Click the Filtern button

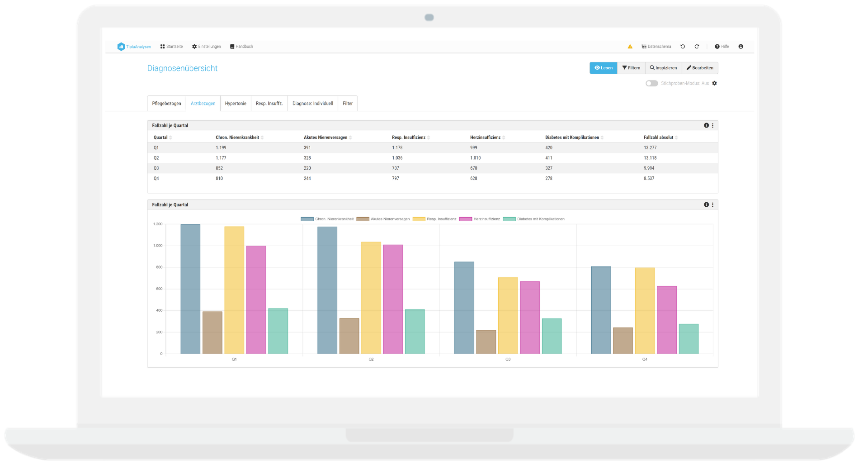click(x=631, y=68)
